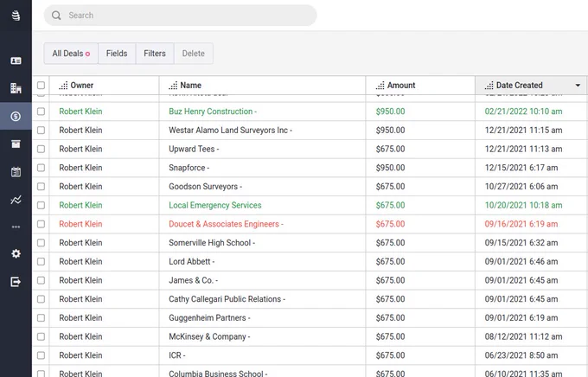
Task: Open ICR deal
Action: tap(177, 355)
